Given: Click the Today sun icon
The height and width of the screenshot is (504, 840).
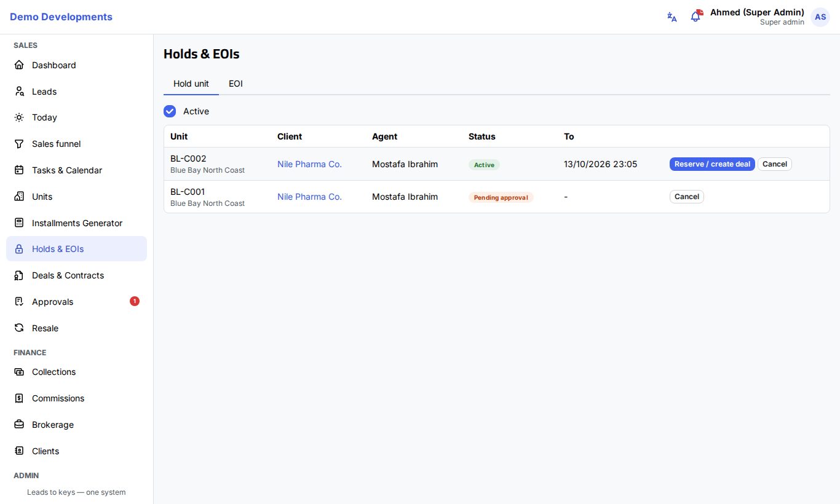Looking at the screenshot, I should tap(19, 117).
